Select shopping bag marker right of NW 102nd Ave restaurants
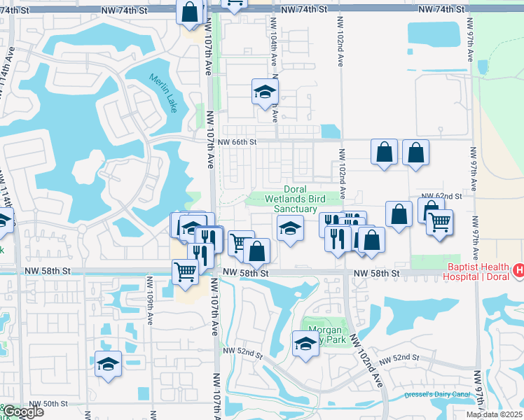The width and height of the screenshot is (524, 420). point(371,241)
